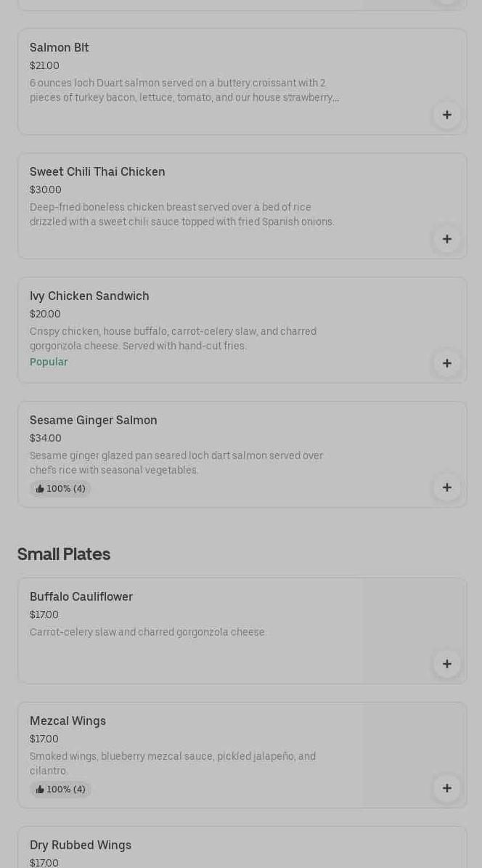Viewport: 482px width, 868px height.
Task: Open Salmon Blt item details
Action: click(60, 48)
